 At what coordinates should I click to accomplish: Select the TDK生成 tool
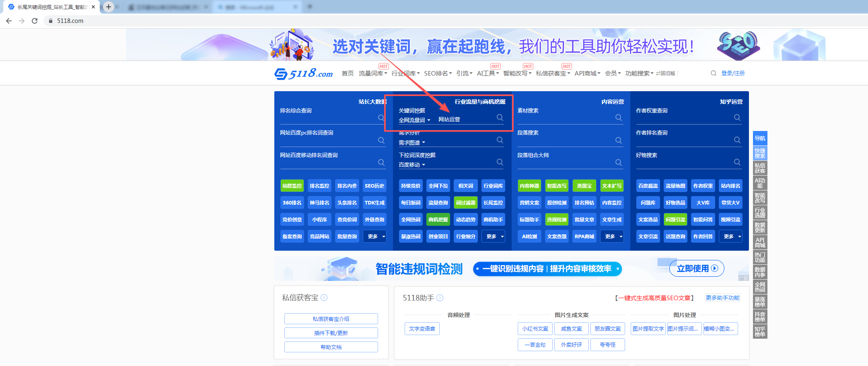(374, 202)
